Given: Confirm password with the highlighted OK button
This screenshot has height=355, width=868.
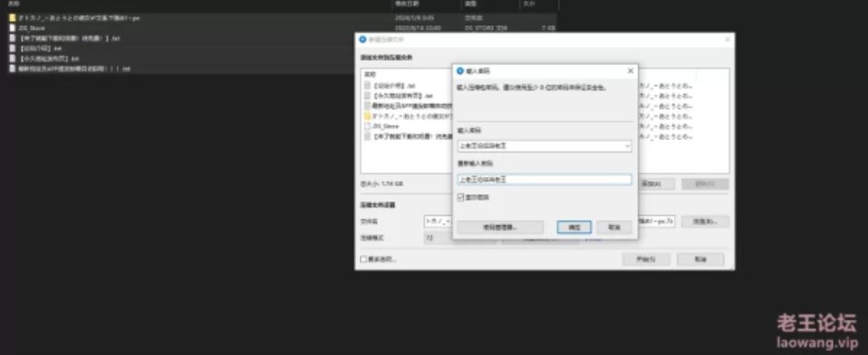Looking at the screenshot, I should point(574,228).
